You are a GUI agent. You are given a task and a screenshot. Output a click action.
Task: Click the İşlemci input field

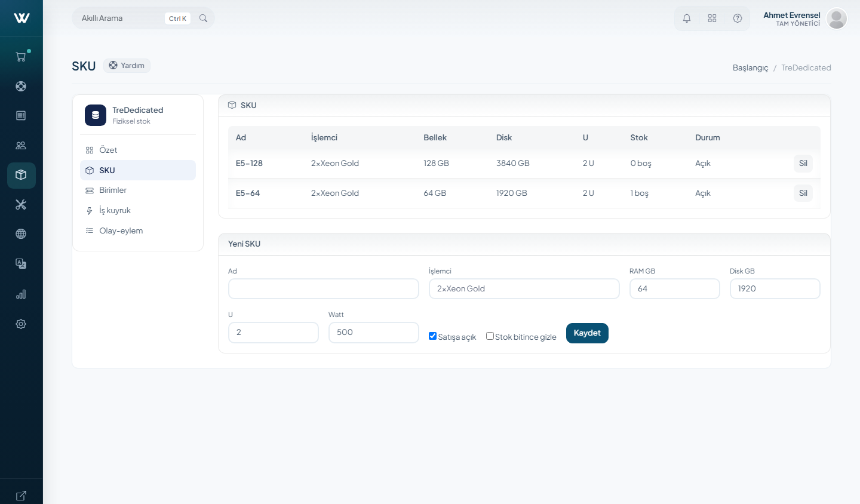coord(524,289)
